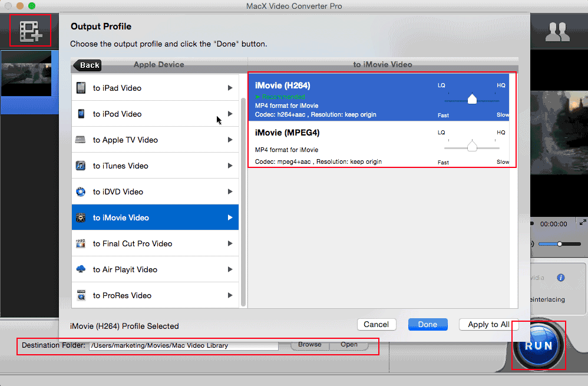588x386 pixels.
Task: Click the 00:00:00 timecode
Action: 553,224
